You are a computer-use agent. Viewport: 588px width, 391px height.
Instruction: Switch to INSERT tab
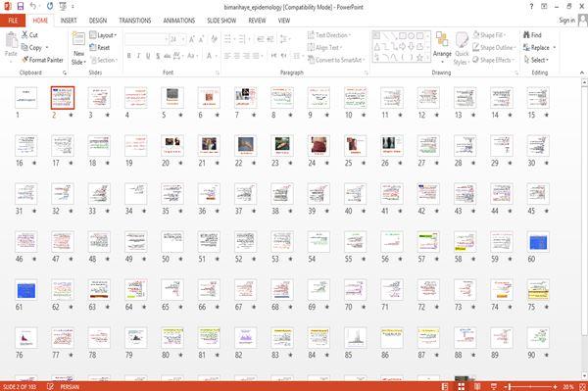(x=69, y=21)
